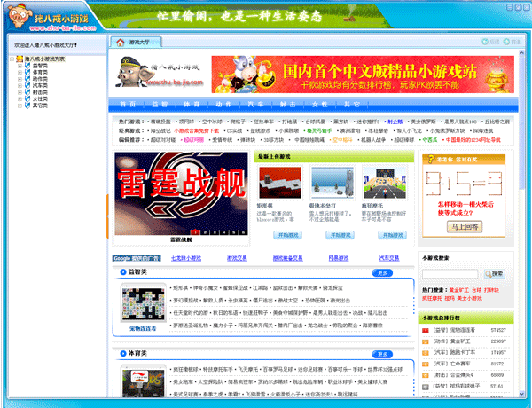Click the shield icon beside 射击类
The height and width of the screenshot is (408, 532).
coord(27,92)
